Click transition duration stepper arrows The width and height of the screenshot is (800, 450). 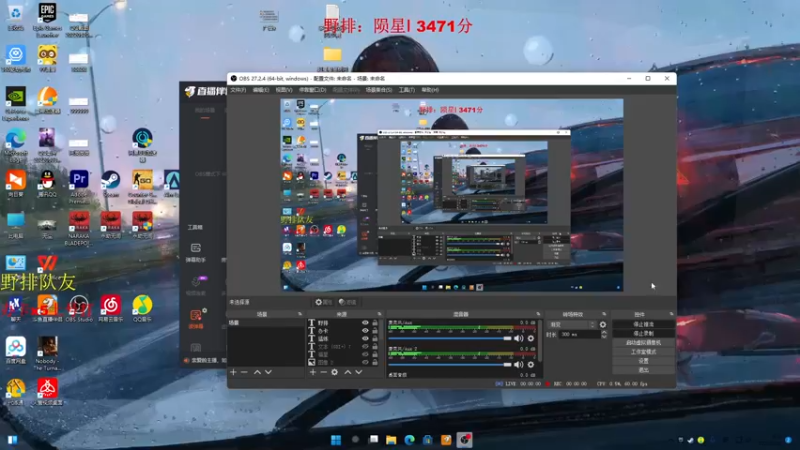tap(604, 335)
